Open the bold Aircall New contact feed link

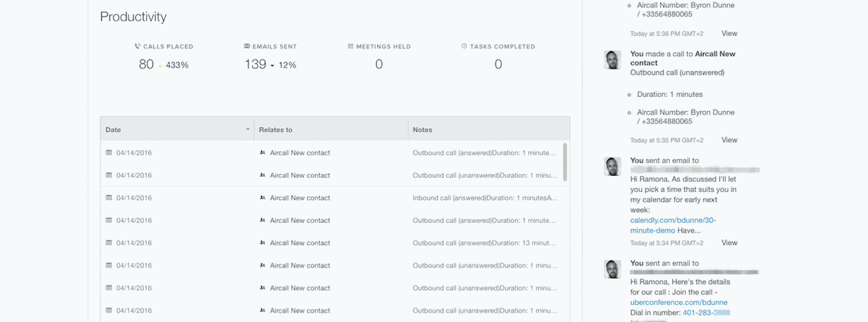coord(683,58)
